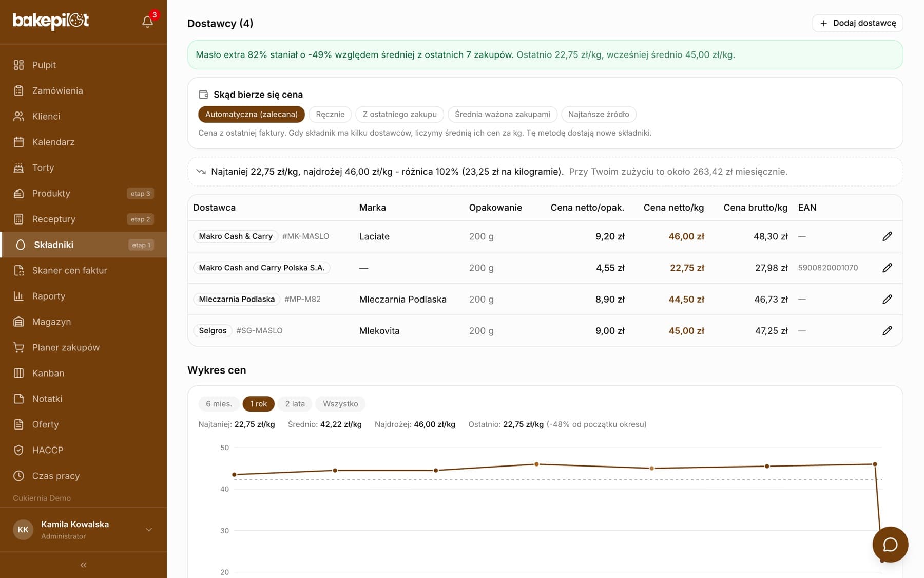The image size is (924, 578).
Task: Open Notatki in sidebar
Action: [x=83, y=399]
